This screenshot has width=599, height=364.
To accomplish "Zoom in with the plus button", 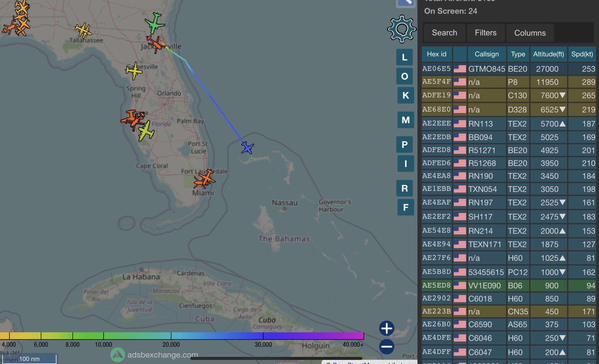I will [x=387, y=328].
